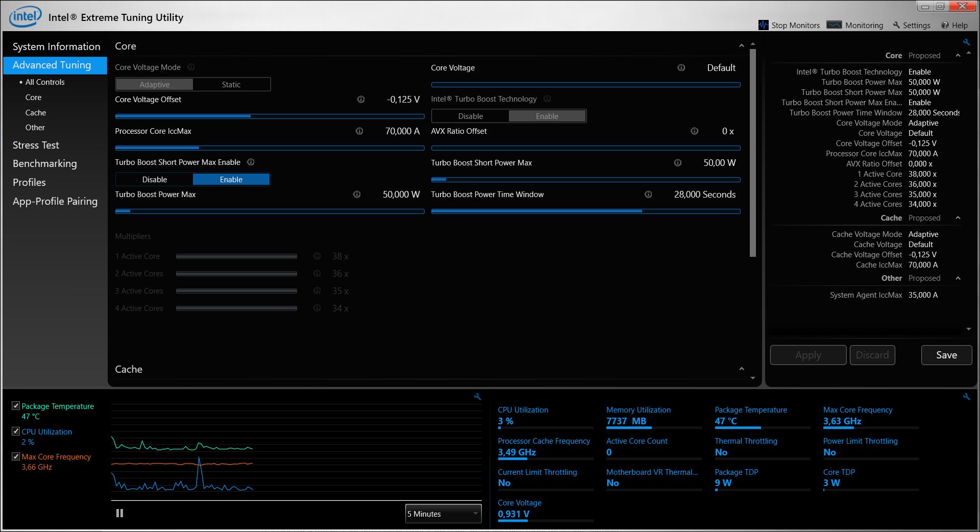Open the 5 Minutes time range dropdown
This screenshot has height=532, width=980.
tap(444, 514)
